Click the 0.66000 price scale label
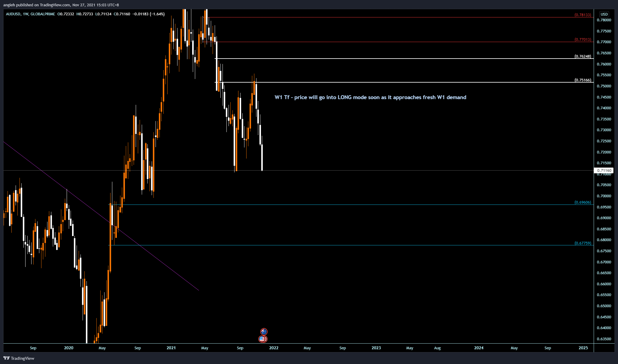This screenshot has width=618, height=364. (x=604, y=284)
